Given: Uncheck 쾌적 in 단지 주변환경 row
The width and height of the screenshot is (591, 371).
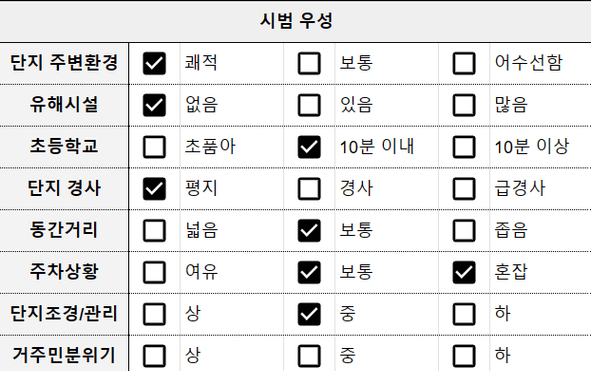Looking at the screenshot, I should [154, 63].
